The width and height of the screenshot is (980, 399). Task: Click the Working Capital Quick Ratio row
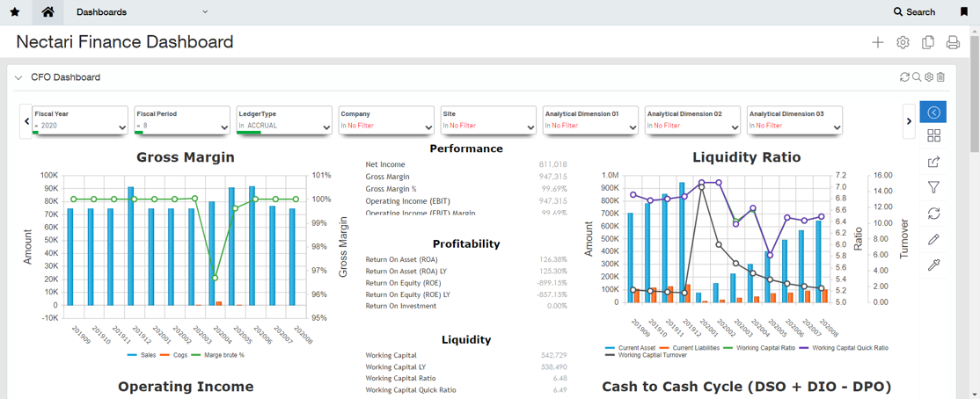[x=466, y=390]
